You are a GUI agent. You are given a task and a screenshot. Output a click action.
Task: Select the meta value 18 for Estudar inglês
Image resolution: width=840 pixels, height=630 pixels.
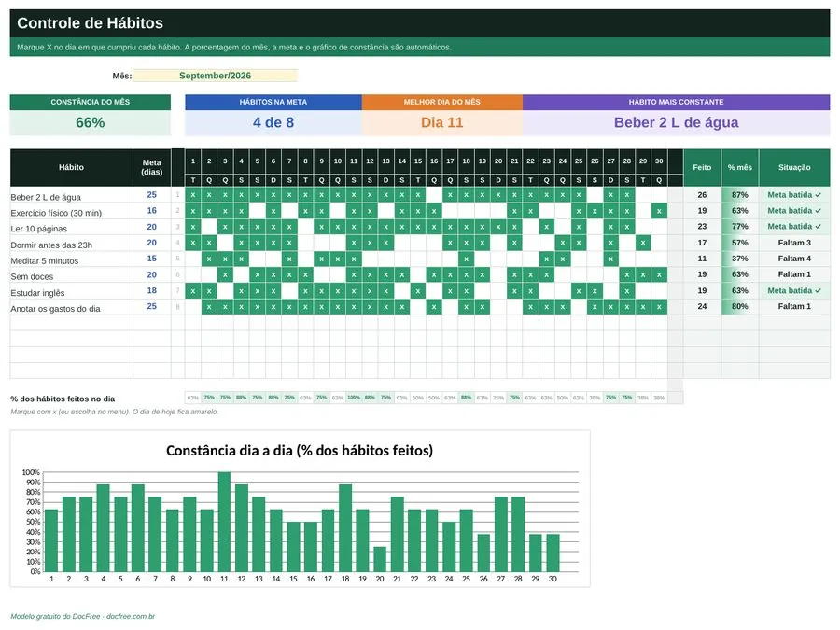pyautogui.click(x=151, y=290)
